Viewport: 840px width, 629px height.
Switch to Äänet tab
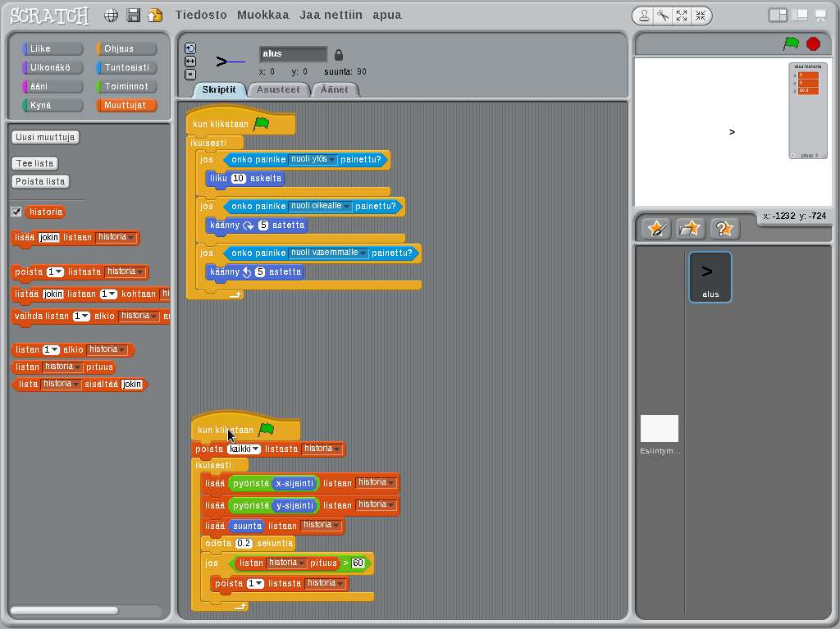pyautogui.click(x=335, y=89)
